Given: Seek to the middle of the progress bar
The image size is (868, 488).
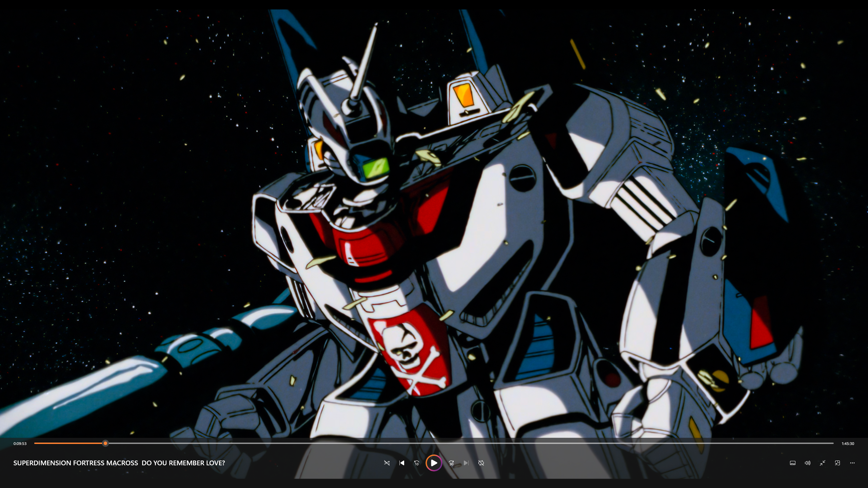Looking at the screenshot, I should pyautogui.click(x=434, y=443).
